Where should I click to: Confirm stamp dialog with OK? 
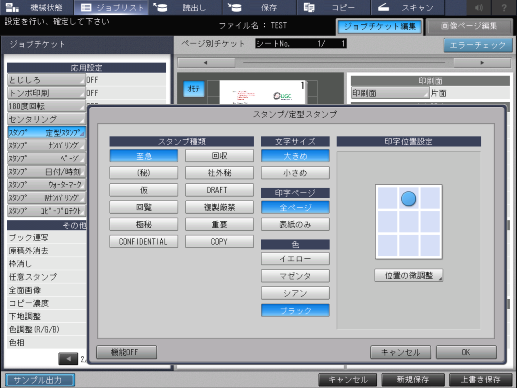tap(466, 352)
